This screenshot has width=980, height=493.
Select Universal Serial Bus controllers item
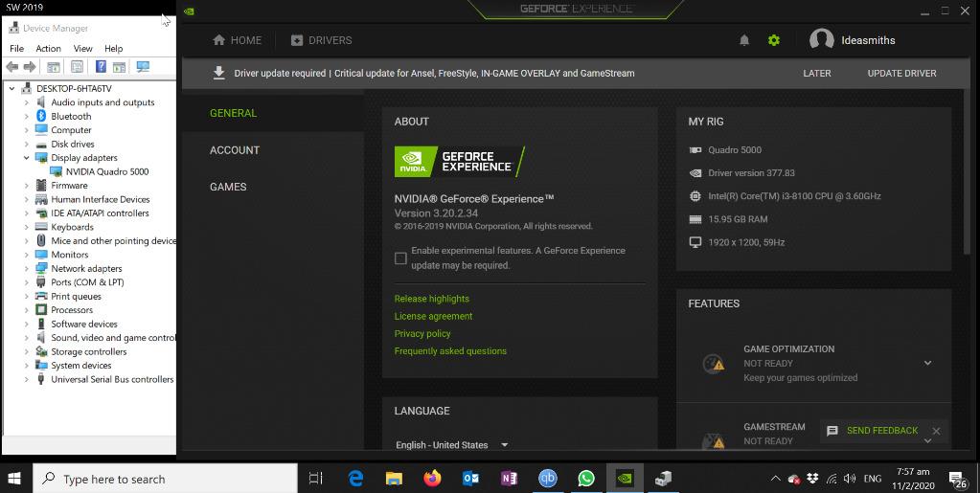112,379
